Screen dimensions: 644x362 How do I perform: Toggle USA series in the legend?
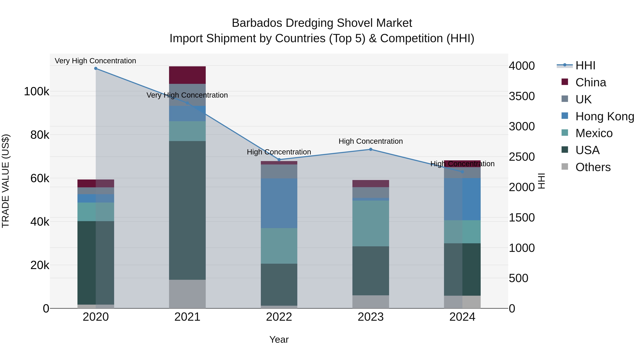pyautogui.click(x=580, y=150)
